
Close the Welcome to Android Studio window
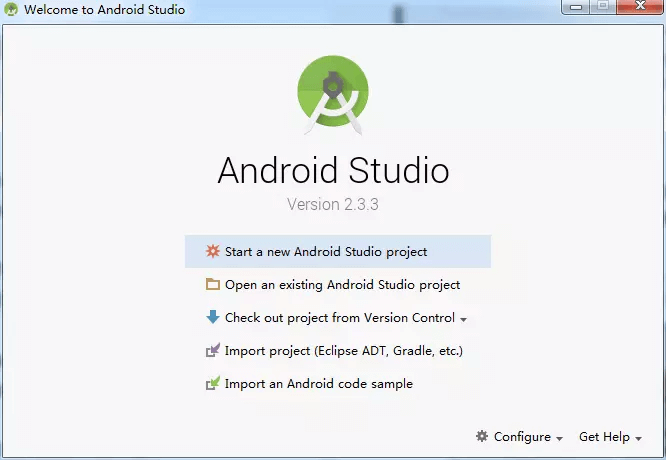tap(640, 7)
